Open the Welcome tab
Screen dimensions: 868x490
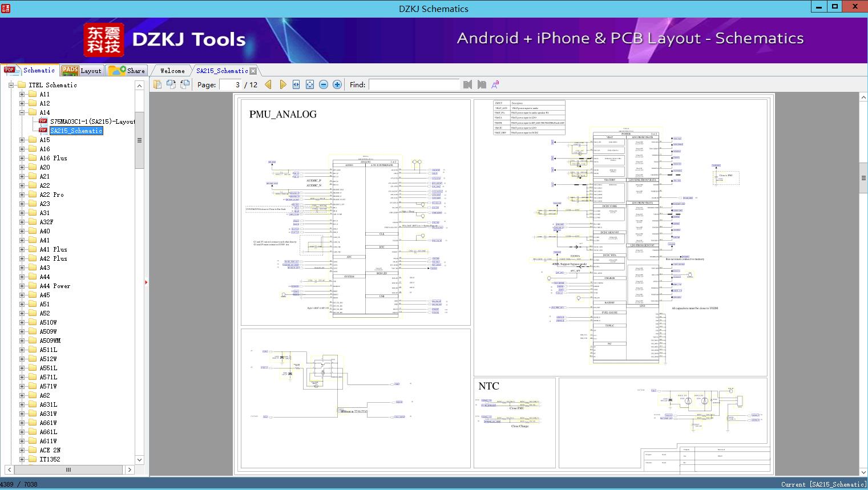[172, 71]
